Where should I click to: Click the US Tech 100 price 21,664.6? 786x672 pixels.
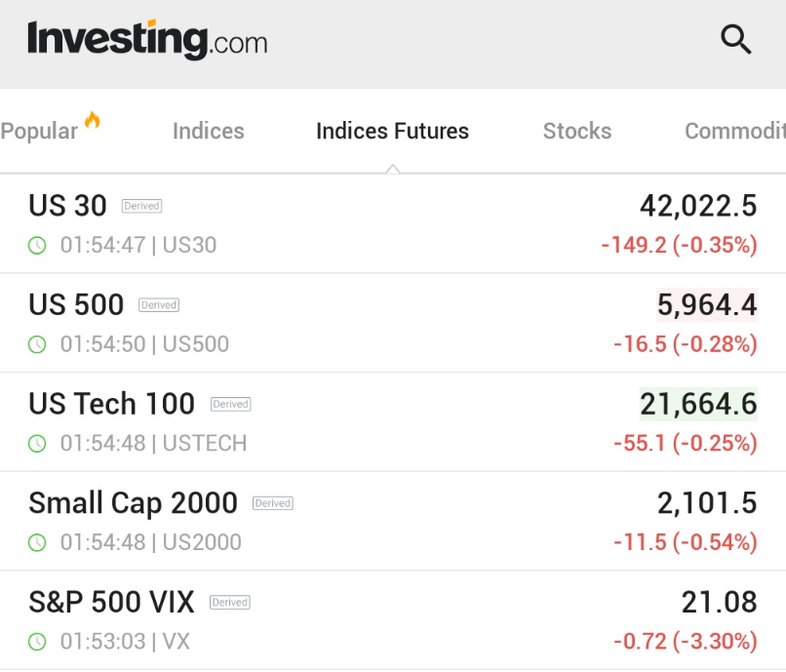698,404
